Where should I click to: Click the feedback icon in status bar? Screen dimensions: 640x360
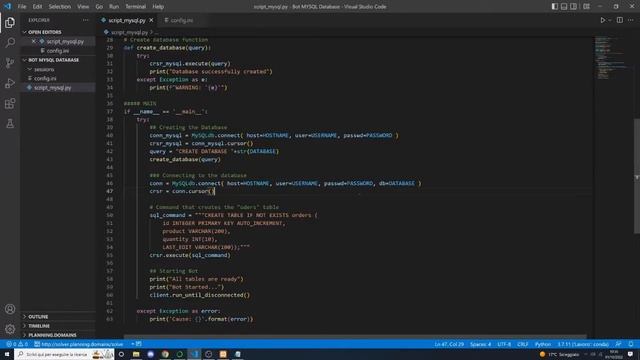pyautogui.click(x=619, y=344)
